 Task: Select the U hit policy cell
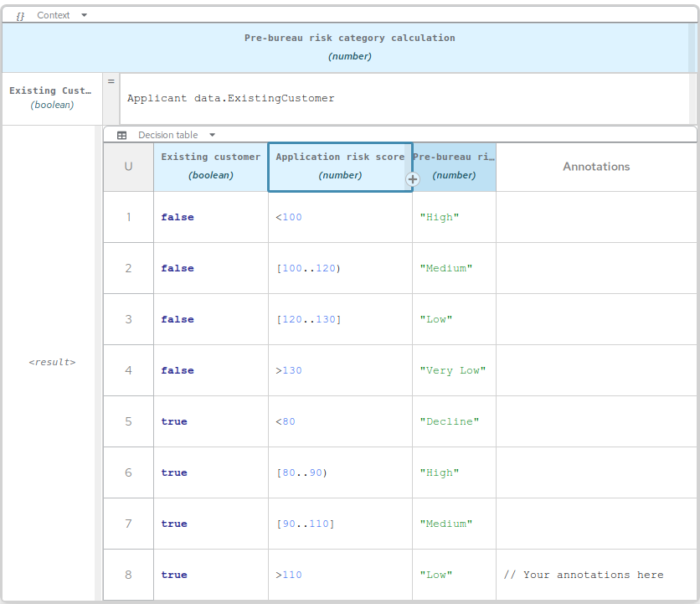coord(129,167)
